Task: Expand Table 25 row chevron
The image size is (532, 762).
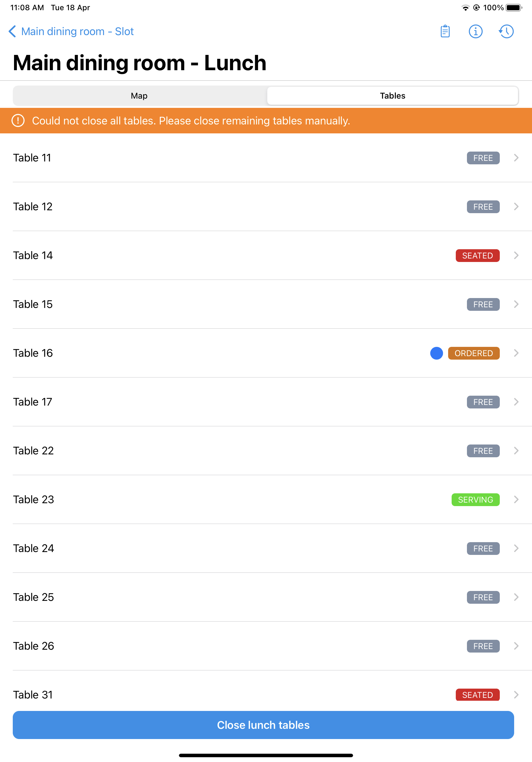Action: tap(516, 597)
